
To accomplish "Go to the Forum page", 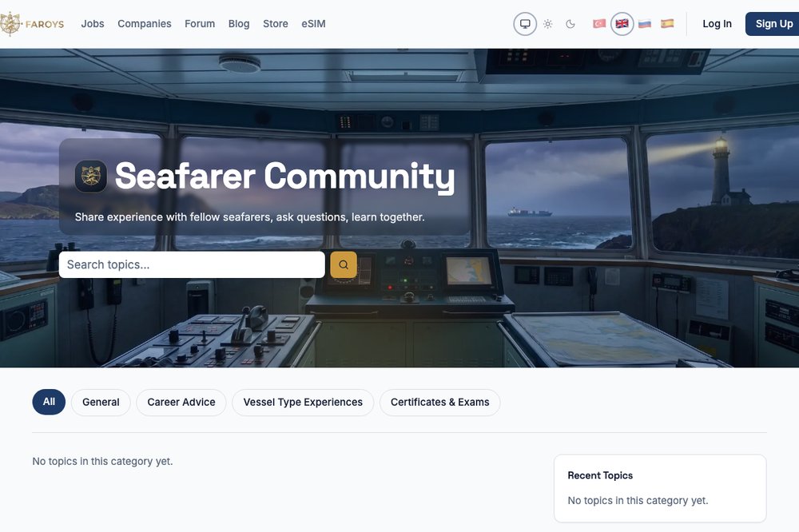I will (x=200, y=24).
